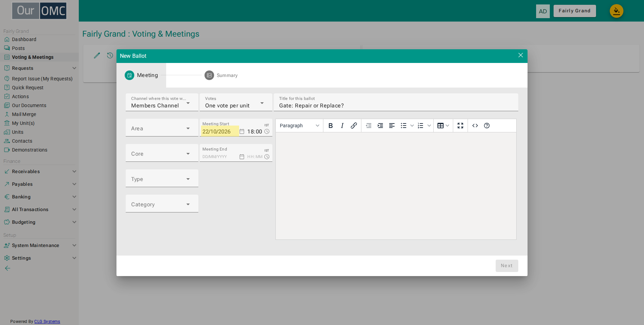644x325 pixels.
Task: Click the history icon behind dialog
Action: tap(110, 55)
